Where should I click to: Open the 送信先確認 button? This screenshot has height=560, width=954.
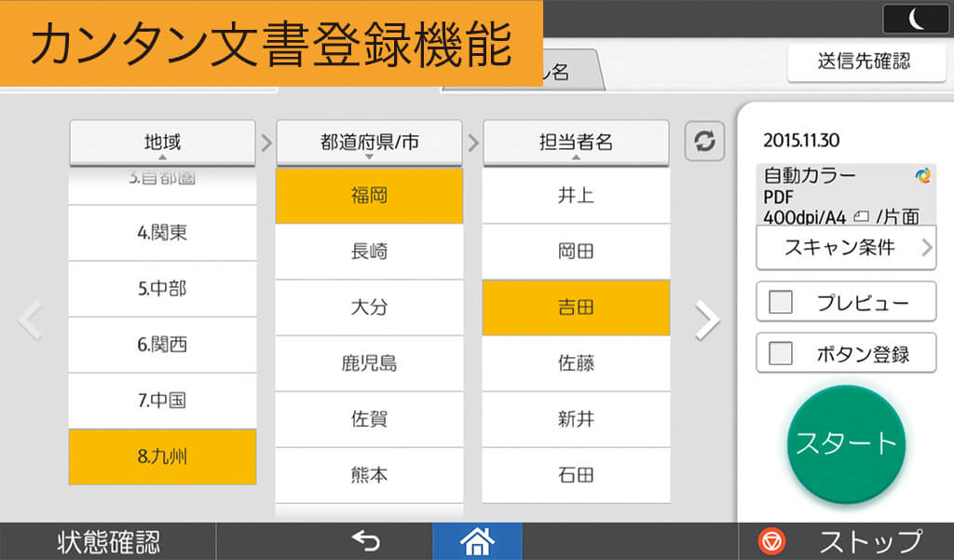click(862, 62)
